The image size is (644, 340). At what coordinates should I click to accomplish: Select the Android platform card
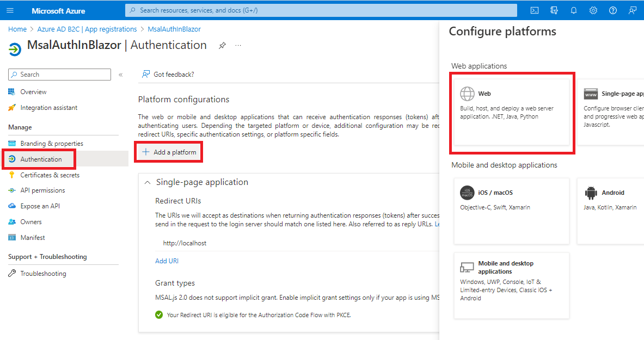(x=610, y=211)
